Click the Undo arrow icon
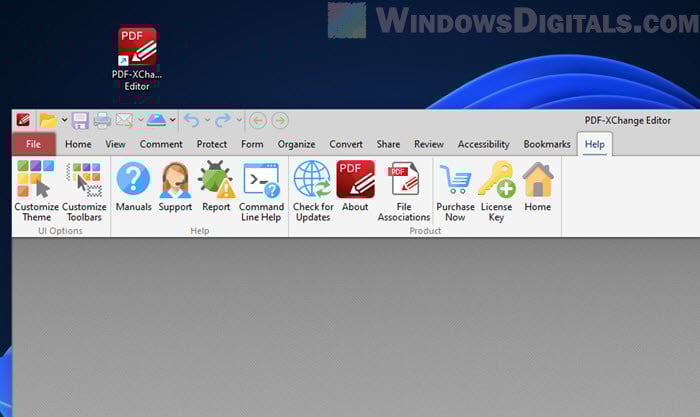The image size is (700, 417). tap(192, 120)
